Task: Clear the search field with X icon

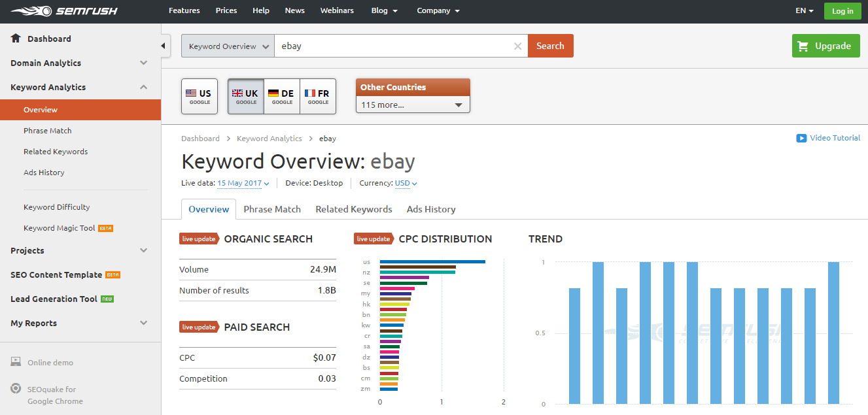Action: [x=517, y=46]
